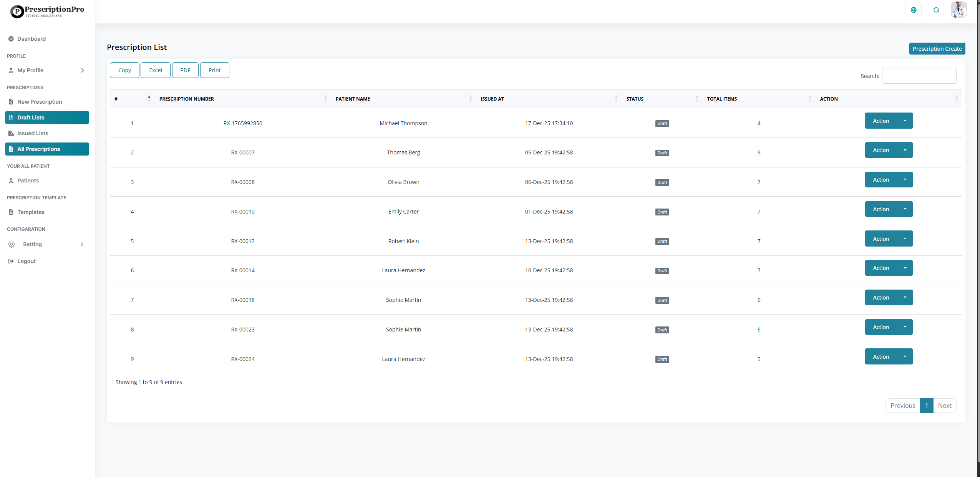The image size is (980, 477).
Task: Expand the Setting submenu chevron
Action: click(x=81, y=244)
